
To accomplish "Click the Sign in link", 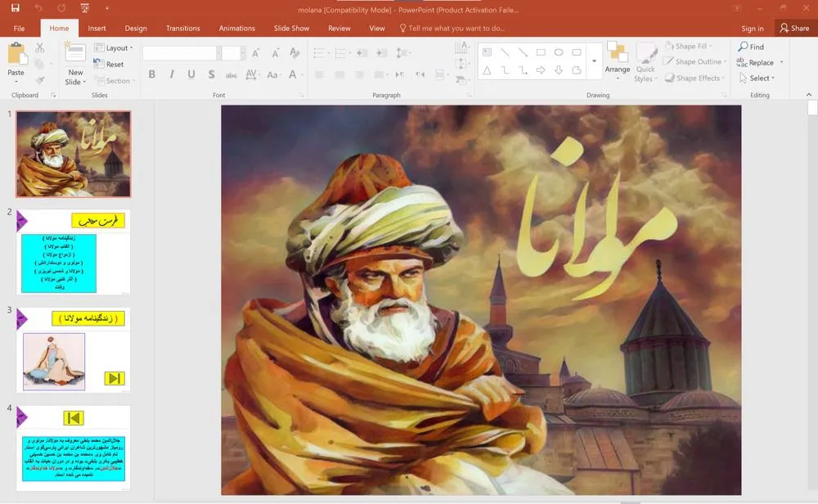I will (x=752, y=27).
